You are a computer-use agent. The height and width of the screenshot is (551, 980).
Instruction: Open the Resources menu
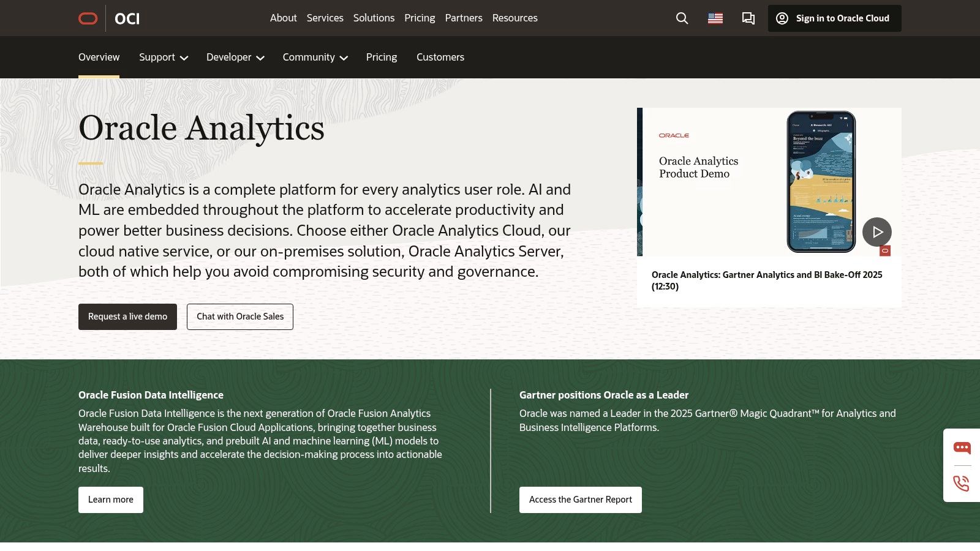coord(514,18)
